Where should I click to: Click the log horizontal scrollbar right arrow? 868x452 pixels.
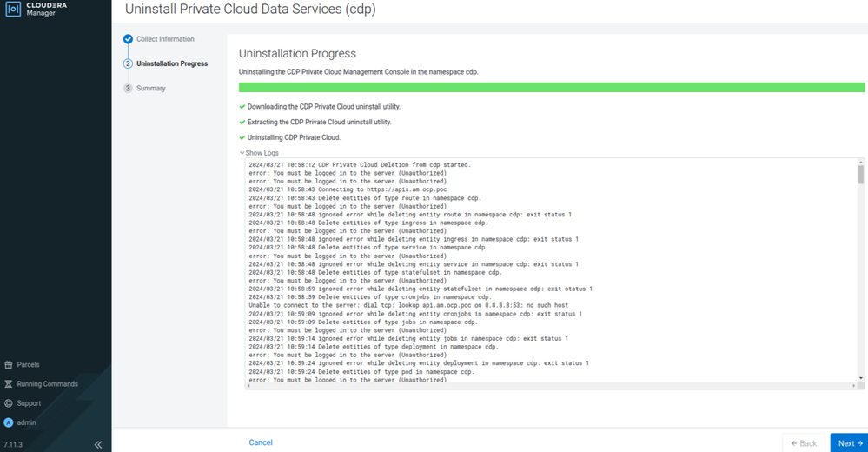click(854, 386)
